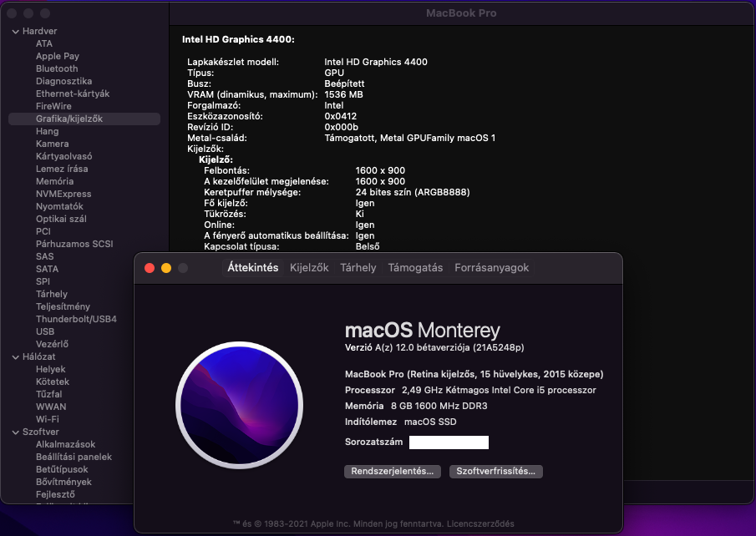This screenshot has height=536, width=756.
Task: Select Ethernet-kártyák in the sidebar
Action: pyautogui.click(x=73, y=94)
